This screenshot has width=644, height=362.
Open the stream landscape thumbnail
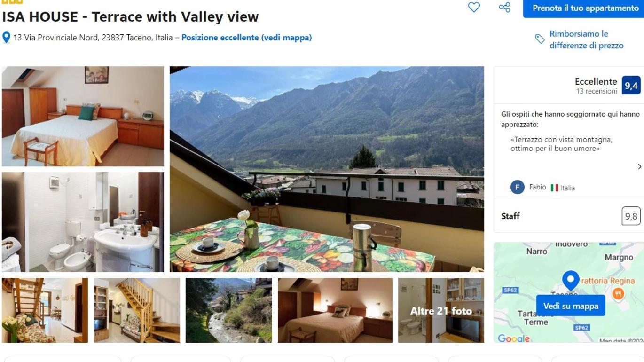point(229,310)
